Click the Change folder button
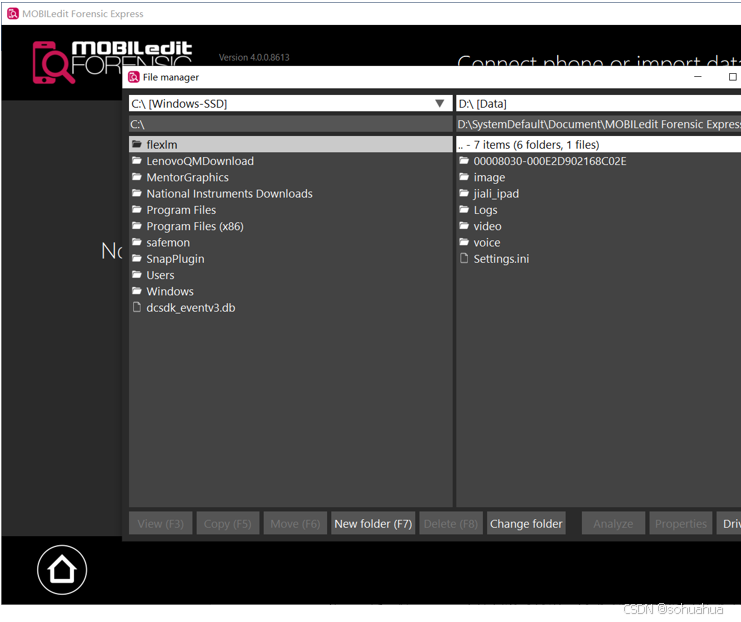 tap(526, 523)
